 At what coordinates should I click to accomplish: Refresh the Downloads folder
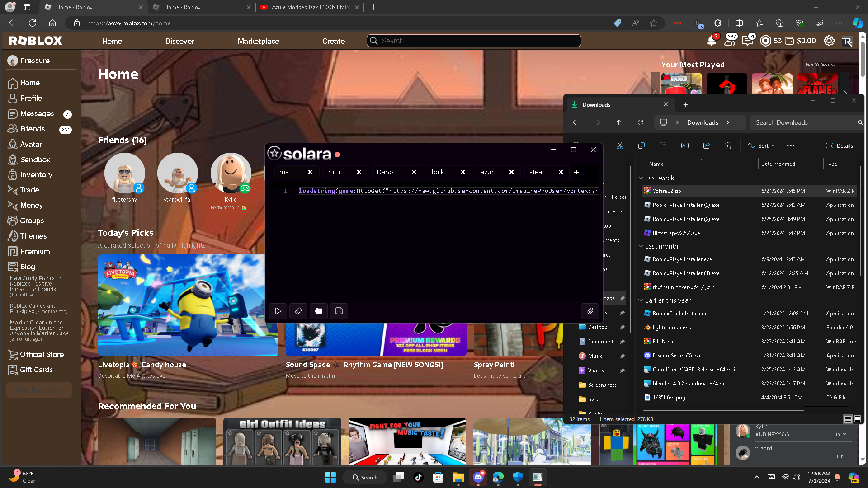pyautogui.click(x=641, y=122)
